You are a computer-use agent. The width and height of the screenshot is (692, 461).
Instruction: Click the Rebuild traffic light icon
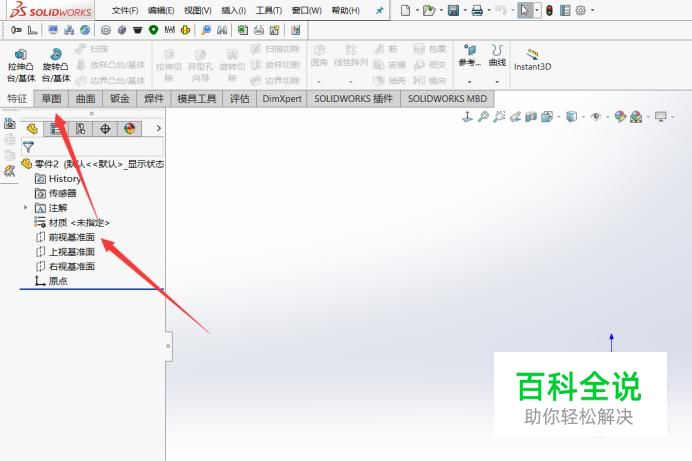click(549, 10)
